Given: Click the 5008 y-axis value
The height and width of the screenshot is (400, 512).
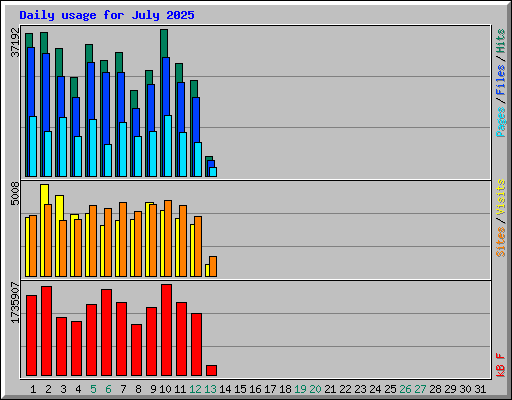Looking at the screenshot, I should pos(15,194).
